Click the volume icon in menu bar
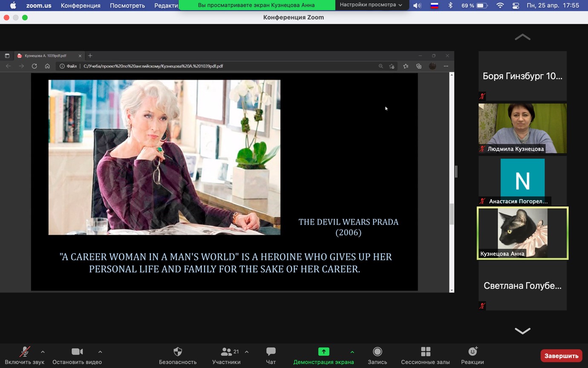This screenshot has width=588, height=368. (417, 6)
